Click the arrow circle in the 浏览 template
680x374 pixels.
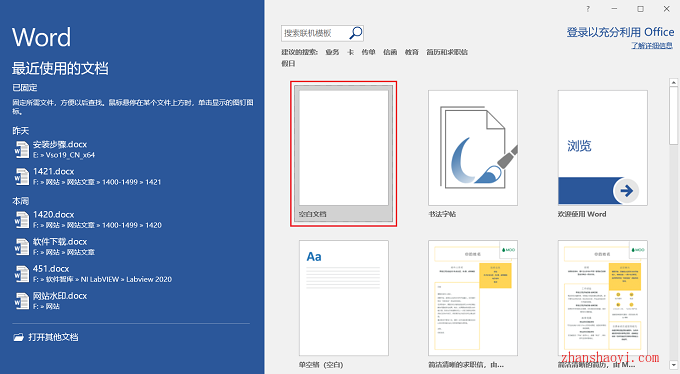626,190
